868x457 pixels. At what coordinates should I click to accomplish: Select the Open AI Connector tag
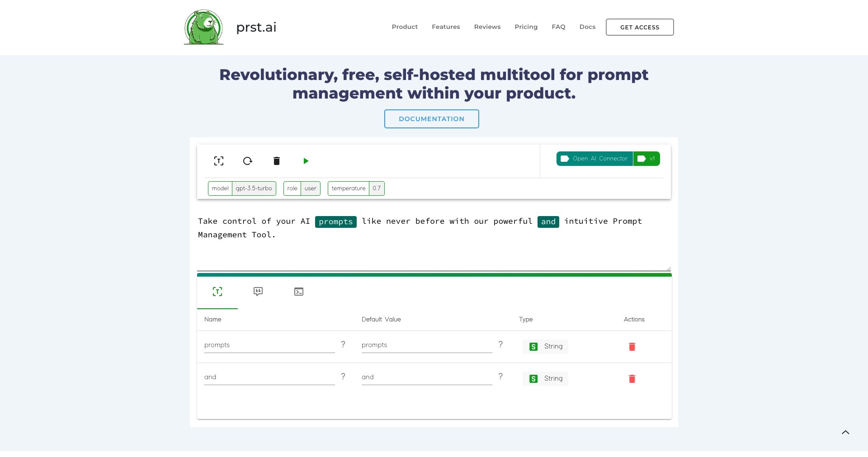tap(594, 159)
